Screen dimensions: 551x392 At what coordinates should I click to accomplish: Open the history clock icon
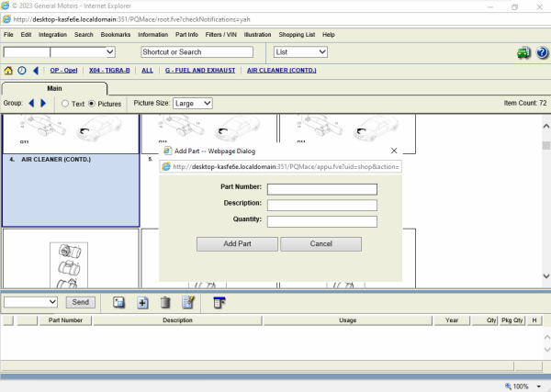tap(22, 71)
